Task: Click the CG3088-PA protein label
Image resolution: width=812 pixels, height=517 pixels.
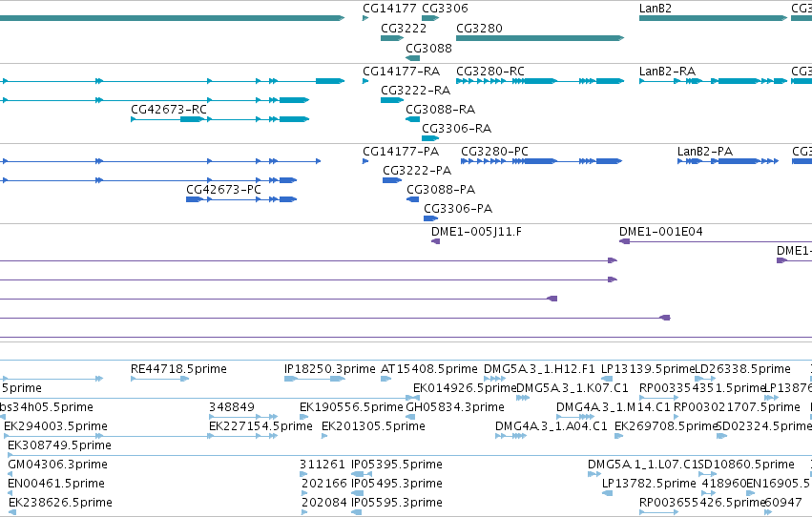Action: point(441,190)
